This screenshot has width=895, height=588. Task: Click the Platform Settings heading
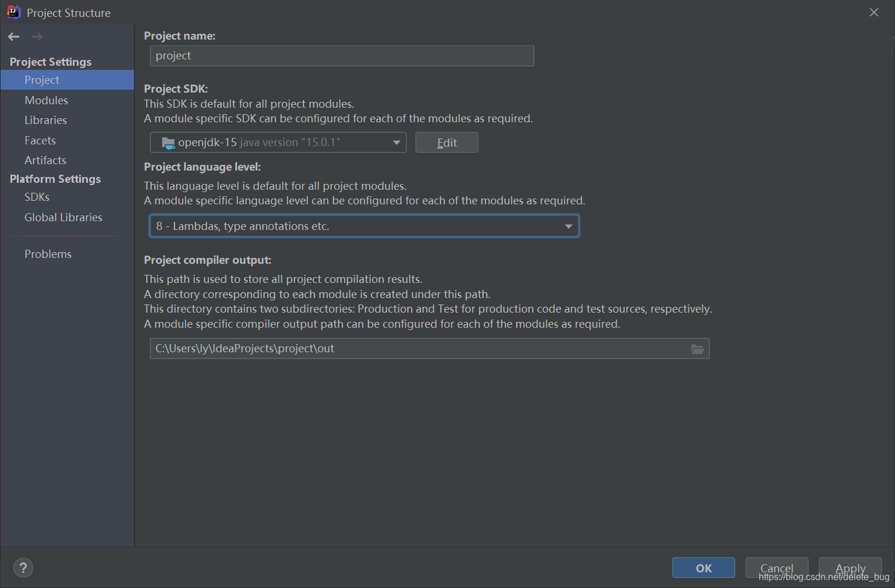point(55,179)
